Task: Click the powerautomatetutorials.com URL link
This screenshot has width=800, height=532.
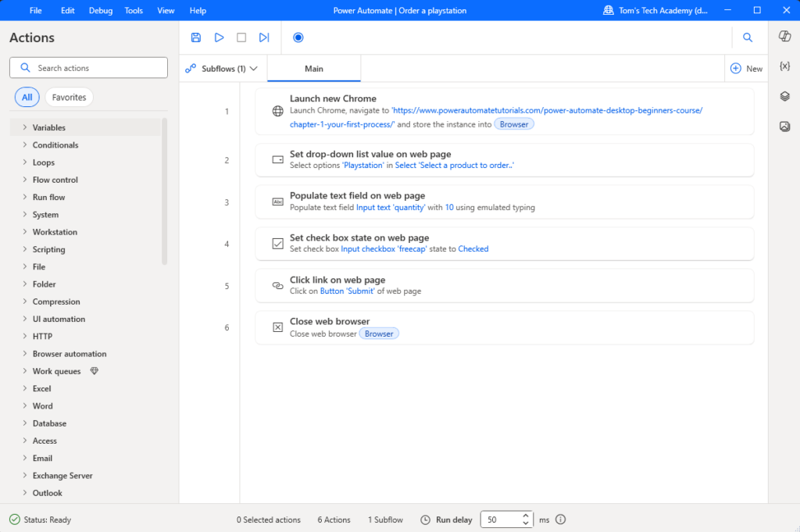Action: [x=547, y=111]
